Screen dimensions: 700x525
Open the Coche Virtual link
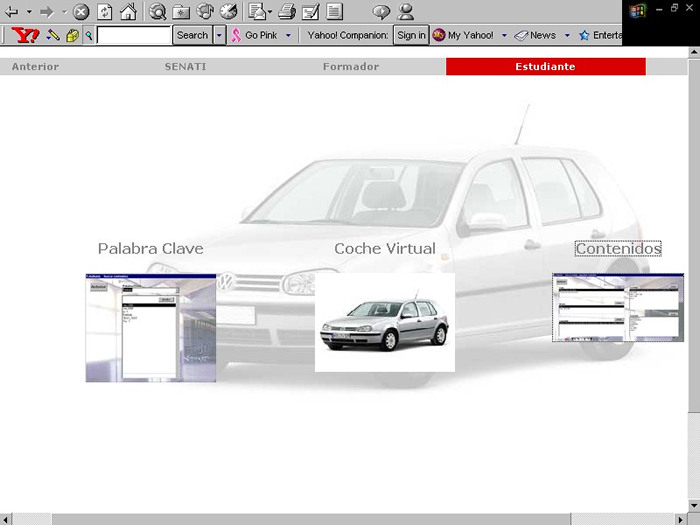[x=385, y=249]
